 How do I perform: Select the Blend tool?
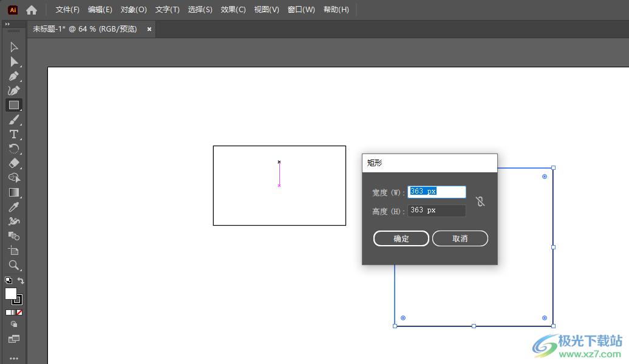click(x=13, y=236)
